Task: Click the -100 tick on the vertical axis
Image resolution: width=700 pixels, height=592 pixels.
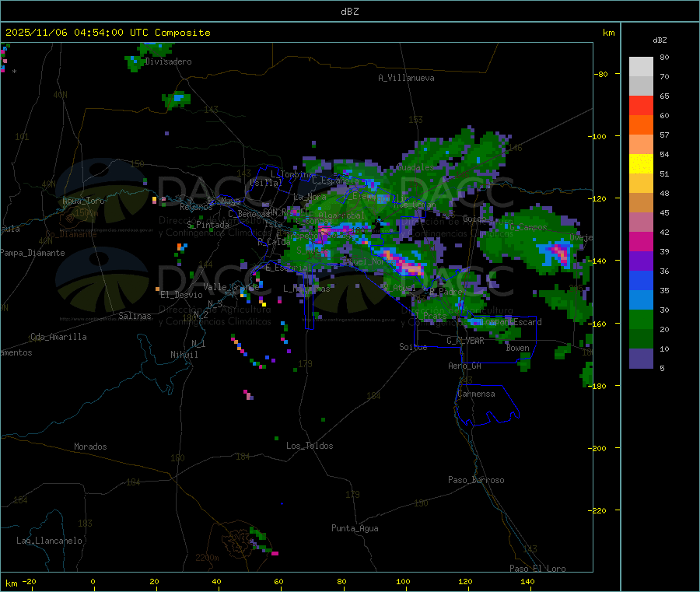Action: pos(597,136)
